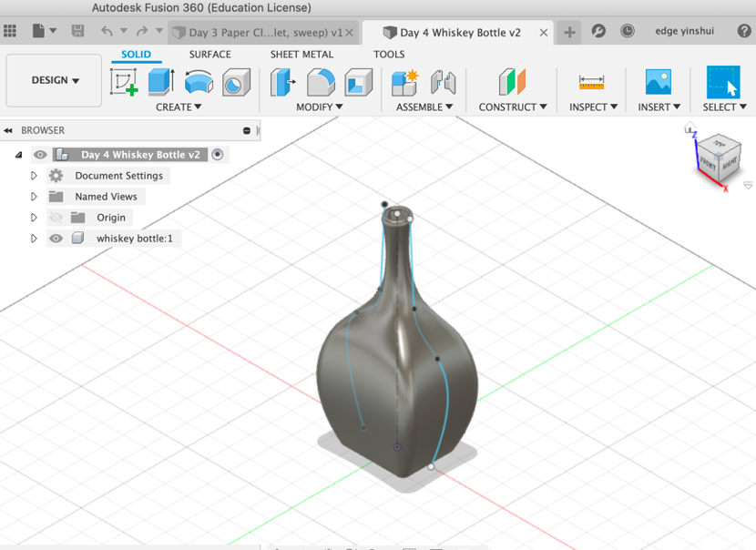Open a new design tab with plus

point(569,32)
